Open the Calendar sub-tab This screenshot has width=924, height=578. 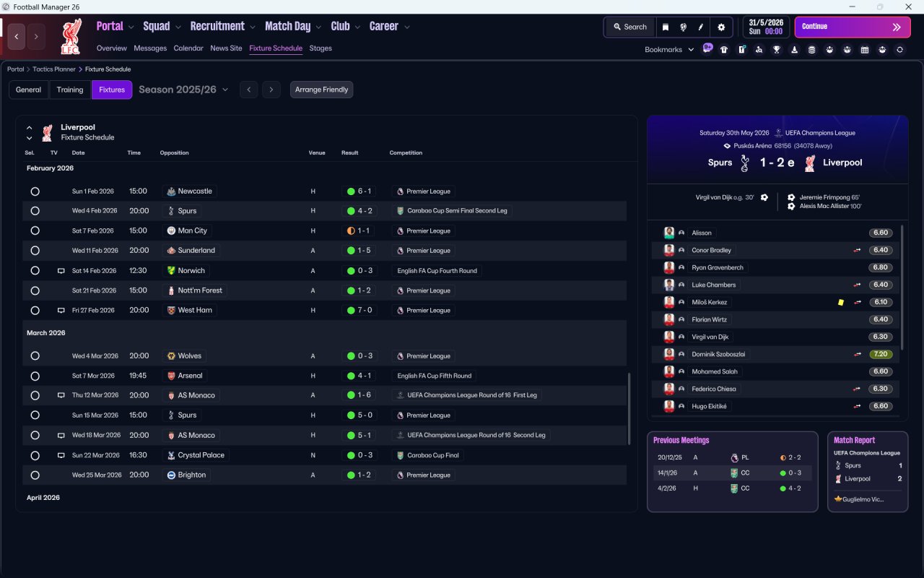[x=188, y=48]
